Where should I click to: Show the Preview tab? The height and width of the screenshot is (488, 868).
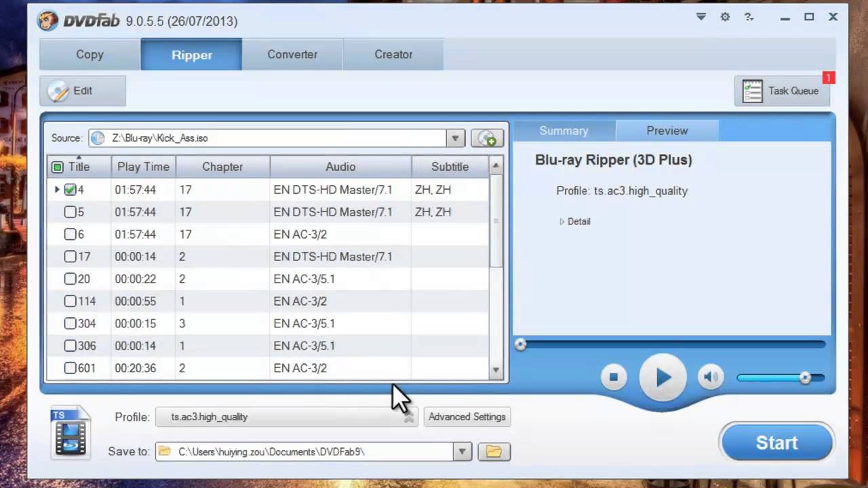(x=667, y=131)
